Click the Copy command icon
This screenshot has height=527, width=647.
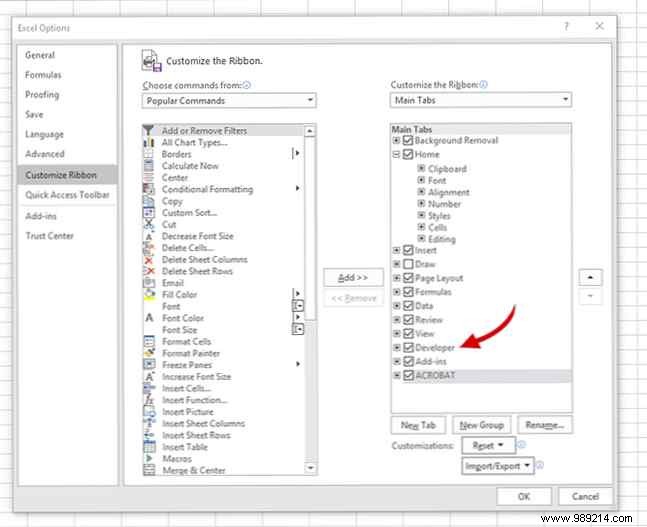148,201
